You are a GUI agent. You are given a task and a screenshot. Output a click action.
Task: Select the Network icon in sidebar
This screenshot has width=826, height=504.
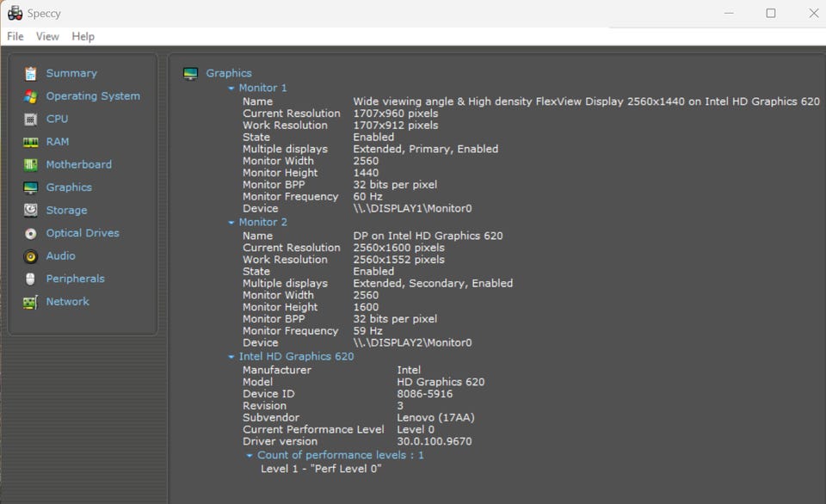point(31,302)
